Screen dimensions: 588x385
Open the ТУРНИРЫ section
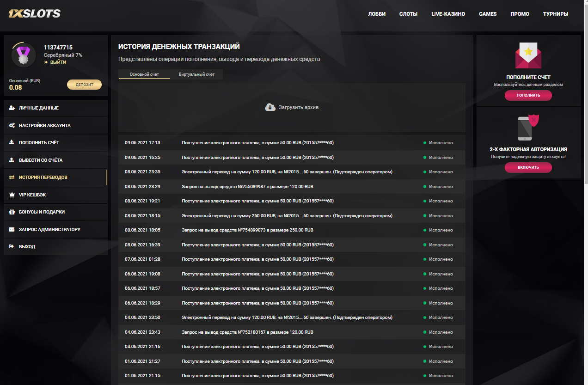click(555, 14)
